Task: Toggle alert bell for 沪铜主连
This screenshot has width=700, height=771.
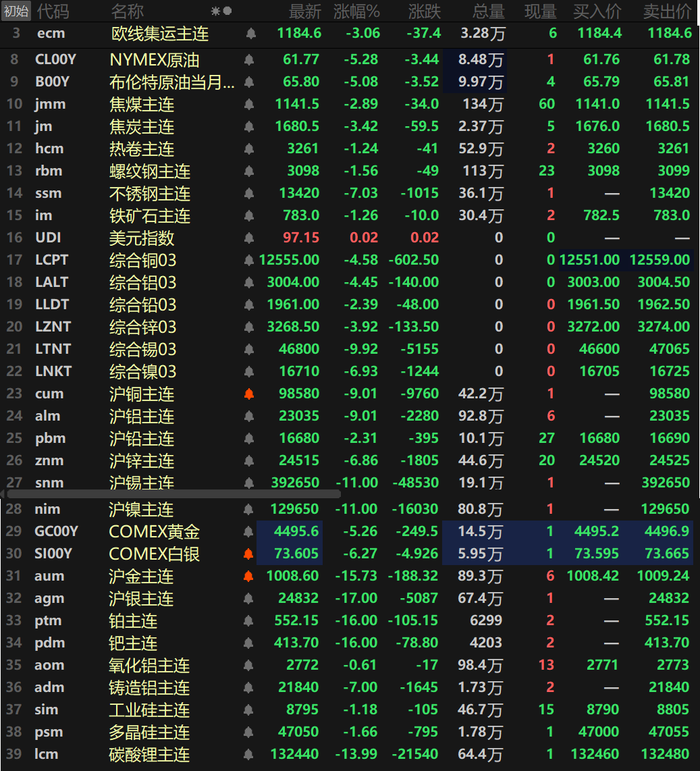Action: pyautogui.click(x=249, y=394)
